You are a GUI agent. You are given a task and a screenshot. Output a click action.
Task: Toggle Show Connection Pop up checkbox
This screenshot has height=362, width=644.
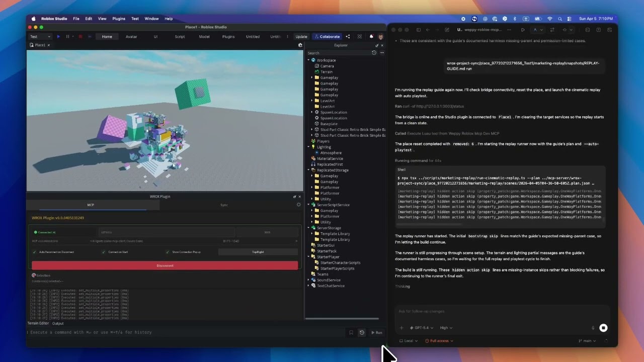(168, 252)
